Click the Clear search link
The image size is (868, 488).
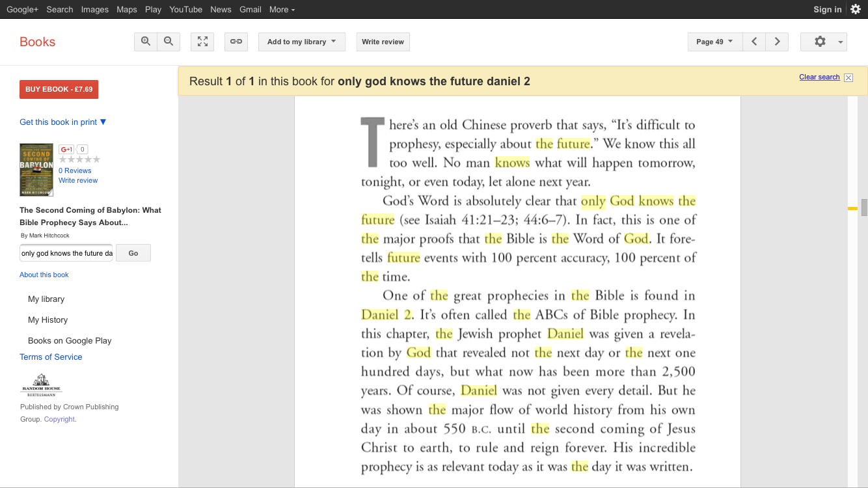pos(819,77)
